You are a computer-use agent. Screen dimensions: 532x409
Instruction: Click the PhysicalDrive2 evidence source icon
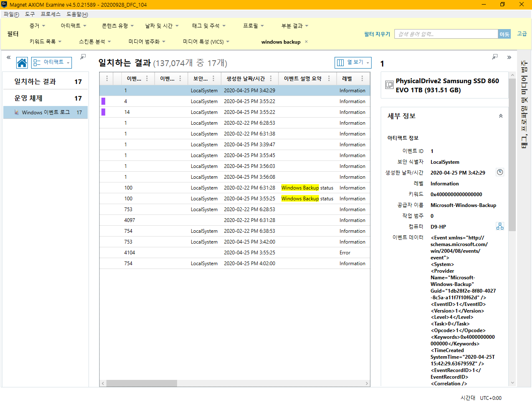[x=389, y=85]
